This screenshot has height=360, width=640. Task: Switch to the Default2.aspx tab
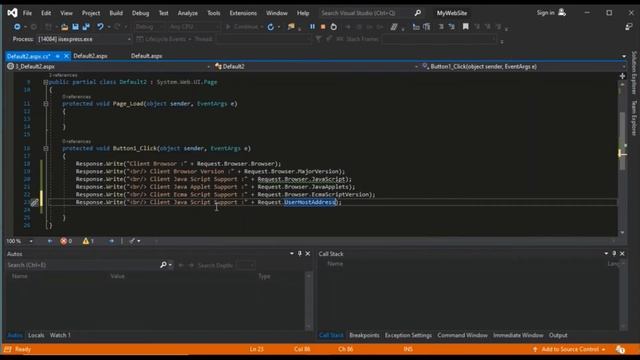(90, 56)
